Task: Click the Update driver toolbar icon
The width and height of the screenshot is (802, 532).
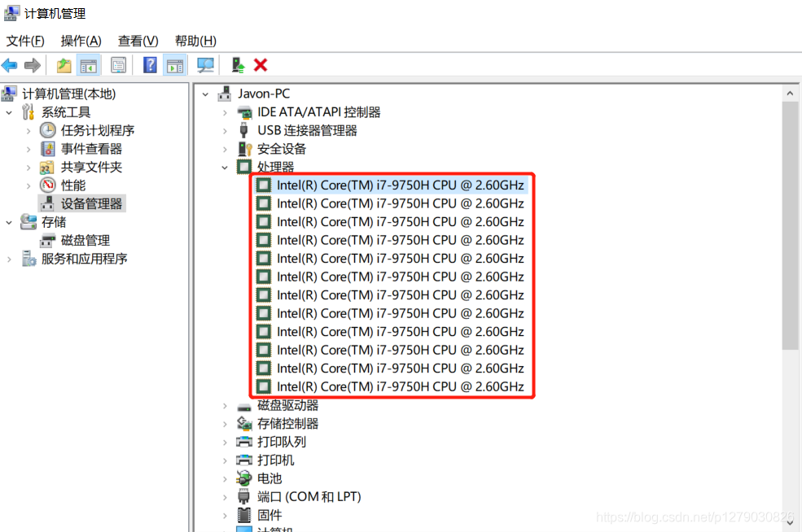Action: (238, 65)
